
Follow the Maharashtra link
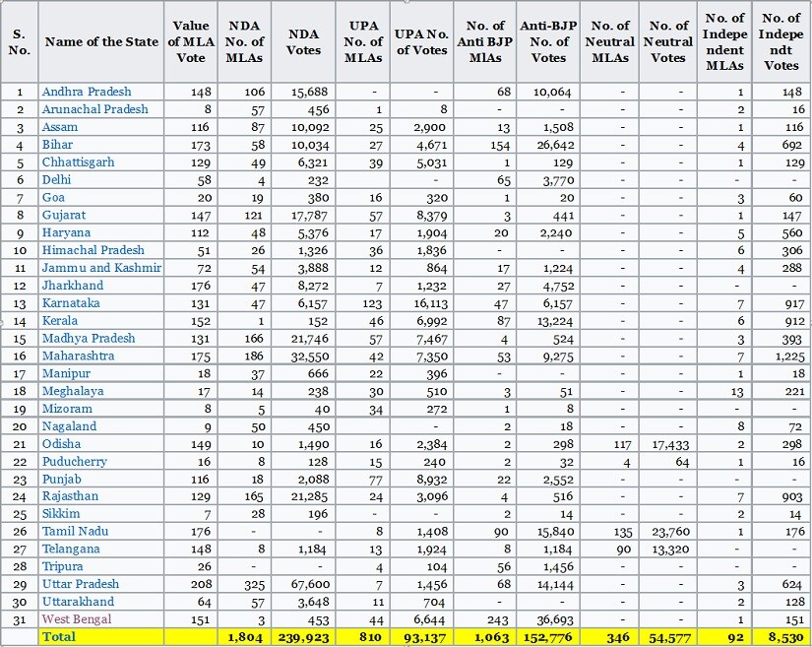click(78, 356)
